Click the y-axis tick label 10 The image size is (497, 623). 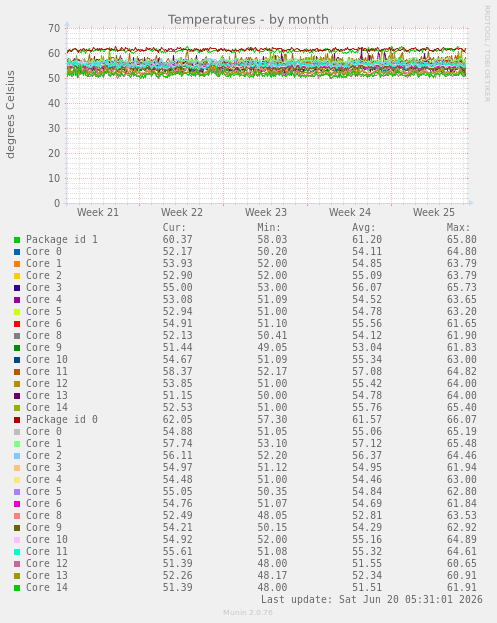pos(54,178)
